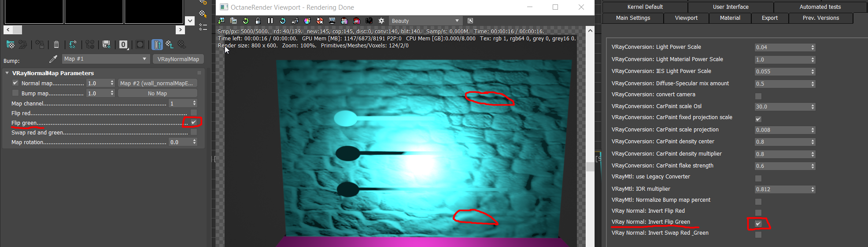Click the red target pick icon
Viewport: 868px width, 247px height.
tap(320, 21)
